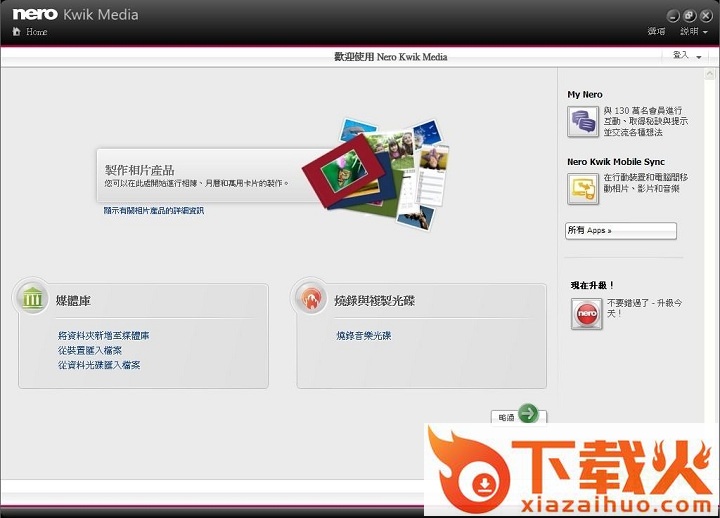Click the Home breadcrumb label
Image resolution: width=720 pixels, height=518 pixels.
pos(36,32)
